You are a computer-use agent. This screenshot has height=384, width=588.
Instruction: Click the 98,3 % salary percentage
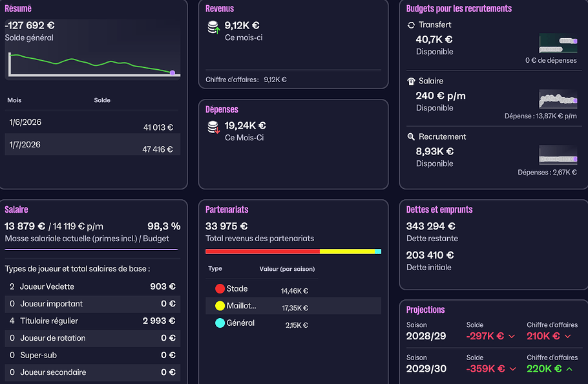164,226
